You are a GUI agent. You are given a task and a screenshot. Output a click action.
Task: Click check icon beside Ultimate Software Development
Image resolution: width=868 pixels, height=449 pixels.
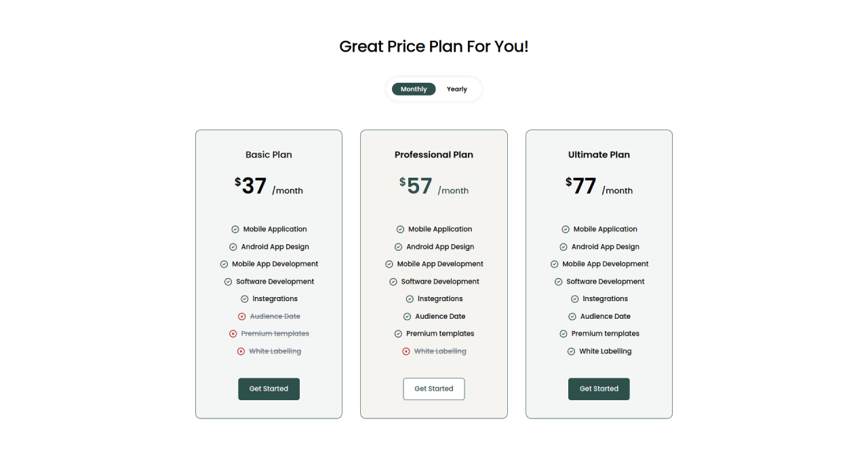[x=559, y=281]
